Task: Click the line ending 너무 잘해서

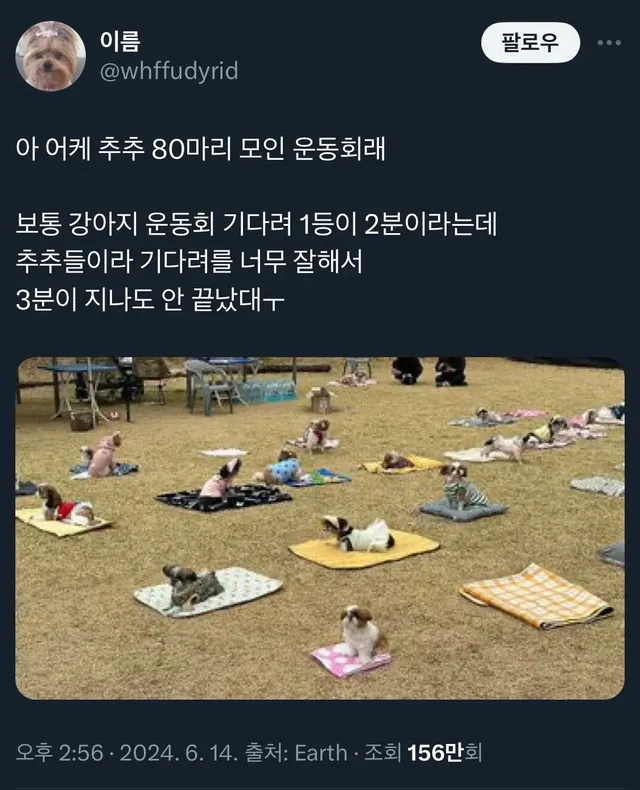Action: pyautogui.click(x=189, y=261)
